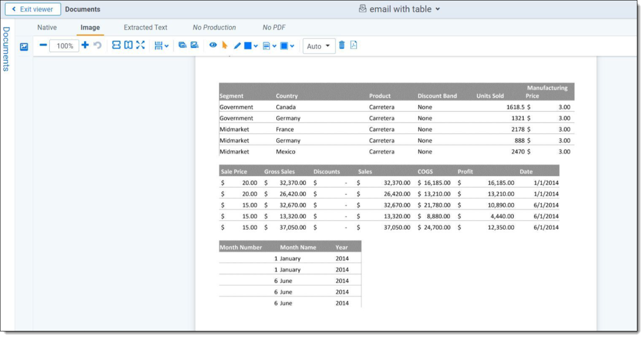The image size is (644, 338).
Task: Select the pen highlight drawing tool
Action: point(237,46)
